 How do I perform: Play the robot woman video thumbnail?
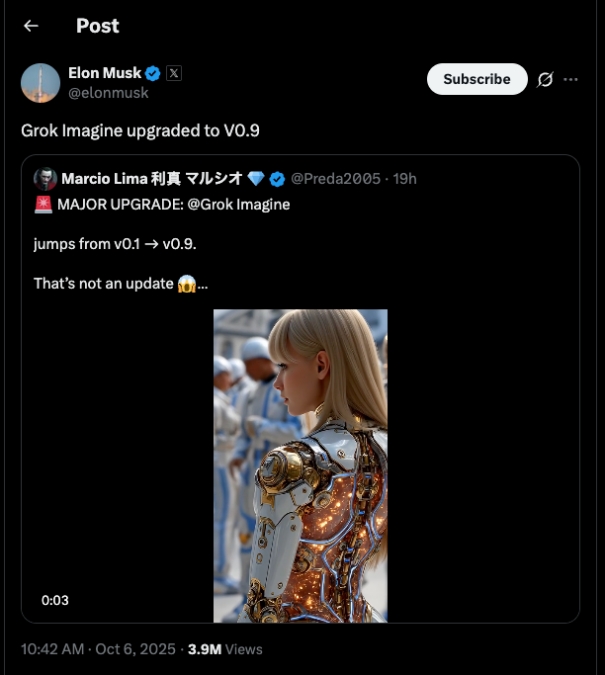coord(300,465)
